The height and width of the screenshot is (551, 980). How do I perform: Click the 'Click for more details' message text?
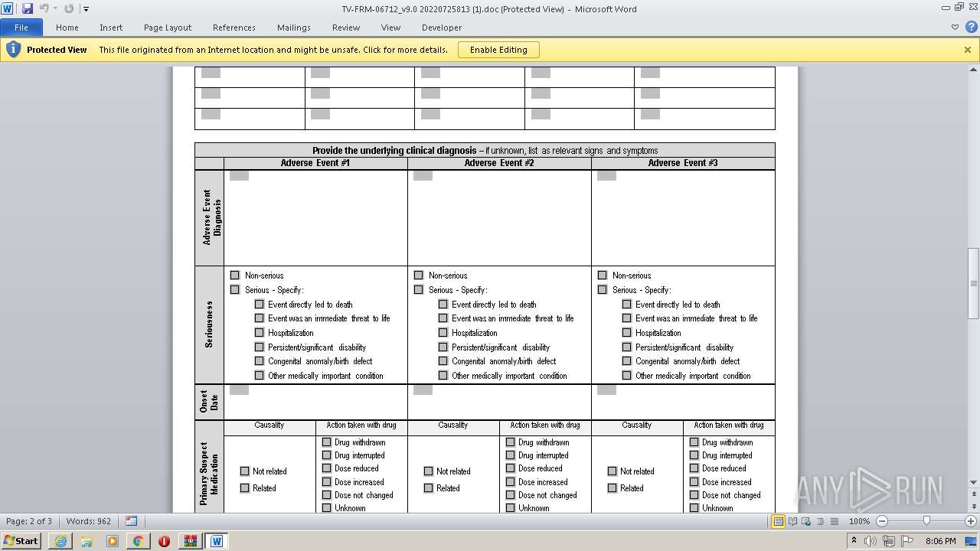[x=405, y=50]
